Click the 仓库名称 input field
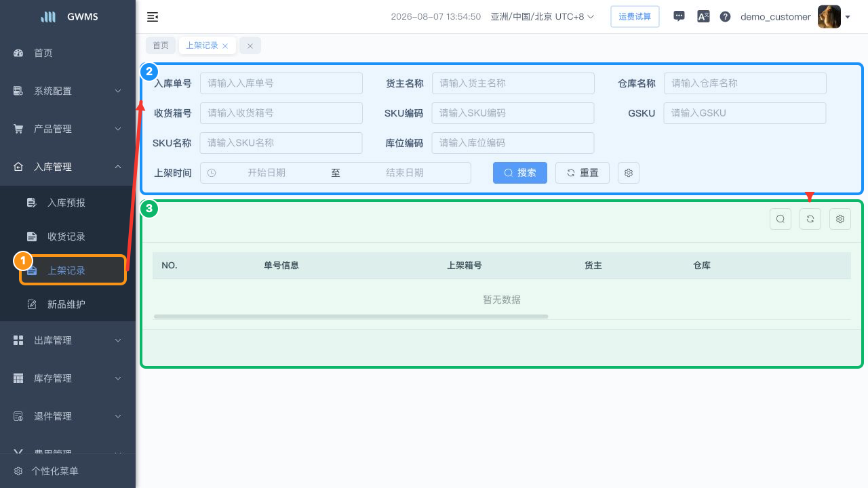 (745, 83)
